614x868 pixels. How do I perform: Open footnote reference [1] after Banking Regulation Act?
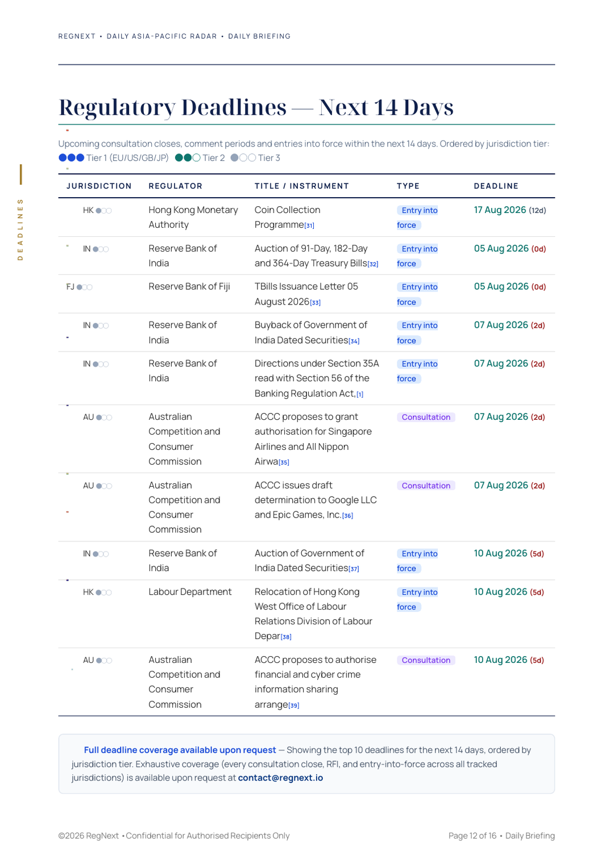(360, 394)
